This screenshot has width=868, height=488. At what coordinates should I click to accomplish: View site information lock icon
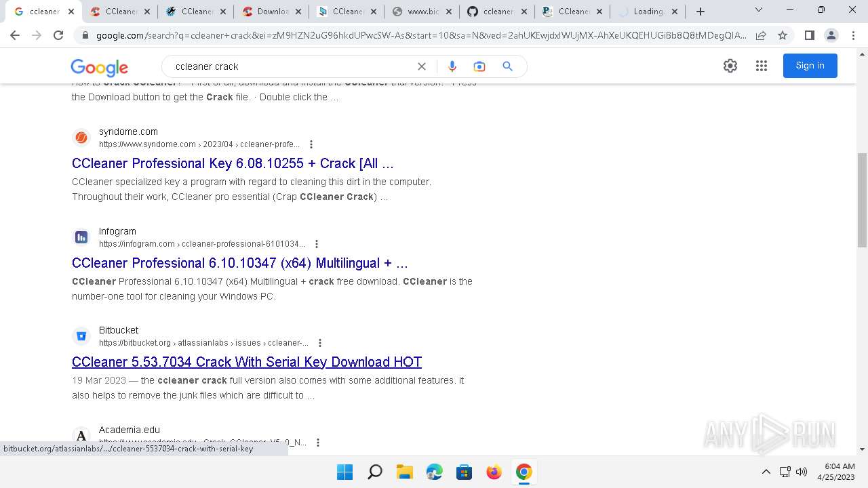pos(85,35)
